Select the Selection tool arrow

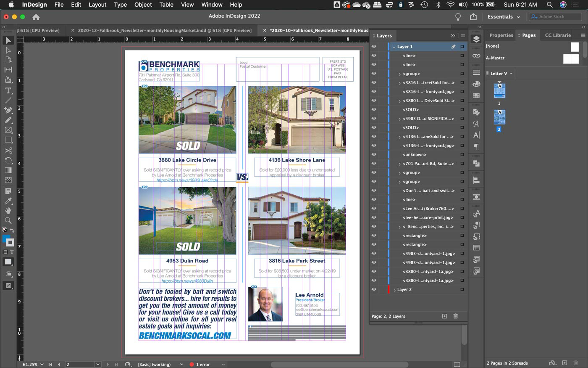(8, 40)
